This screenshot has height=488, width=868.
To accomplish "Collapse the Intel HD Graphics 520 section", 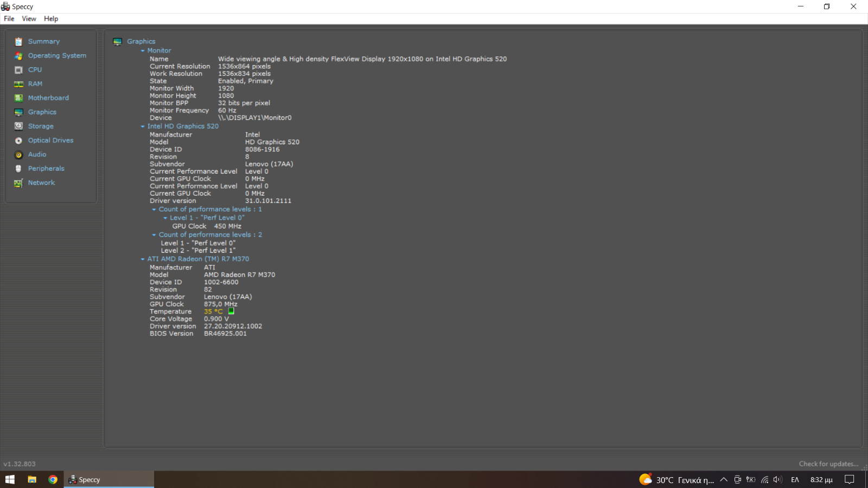I will (143, 126).
